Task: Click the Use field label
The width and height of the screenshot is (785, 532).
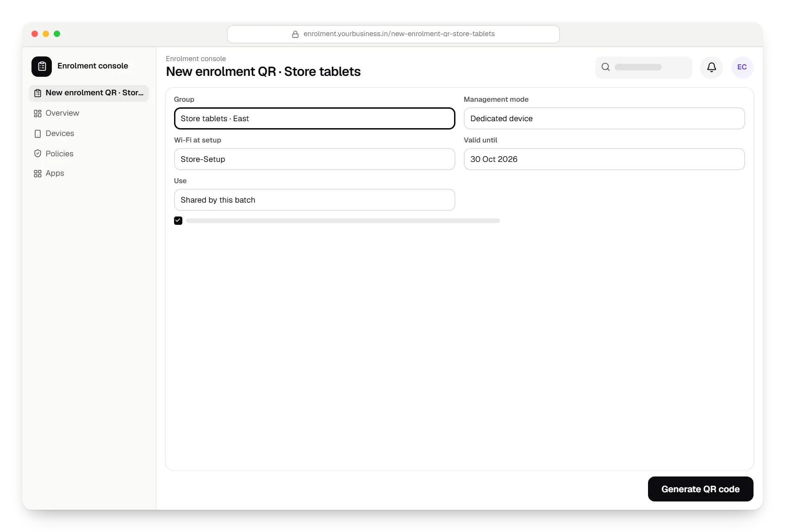Action: tap(181, 181)
